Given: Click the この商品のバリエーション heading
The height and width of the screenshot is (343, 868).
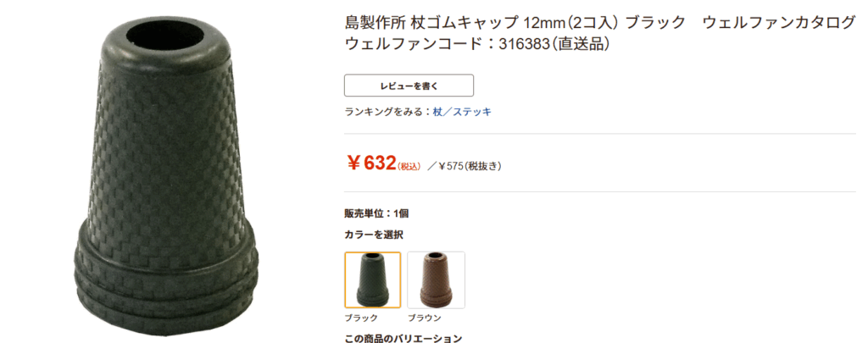Looking at the screenshot, I should (403, 338).
